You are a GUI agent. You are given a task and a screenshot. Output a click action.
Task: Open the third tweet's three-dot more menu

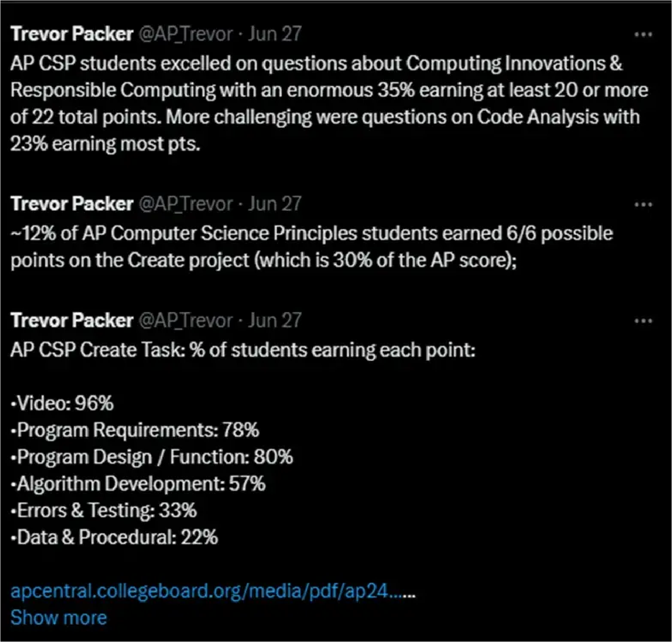(x=643, y=321)
